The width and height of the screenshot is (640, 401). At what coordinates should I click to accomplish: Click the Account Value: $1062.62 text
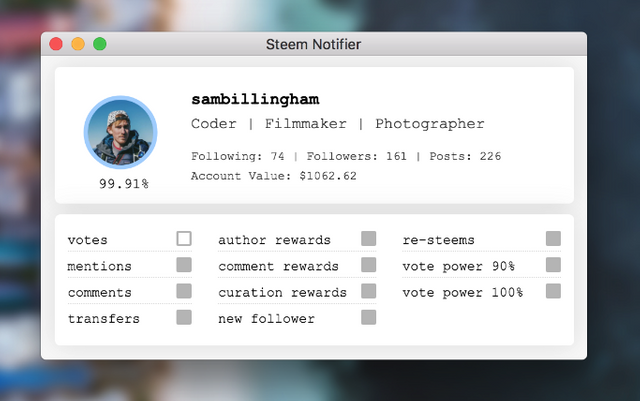273,176
